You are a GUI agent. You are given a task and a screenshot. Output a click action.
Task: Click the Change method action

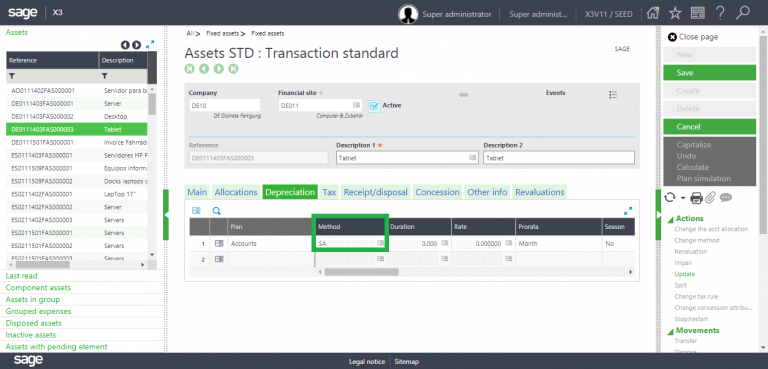point(696,240)
